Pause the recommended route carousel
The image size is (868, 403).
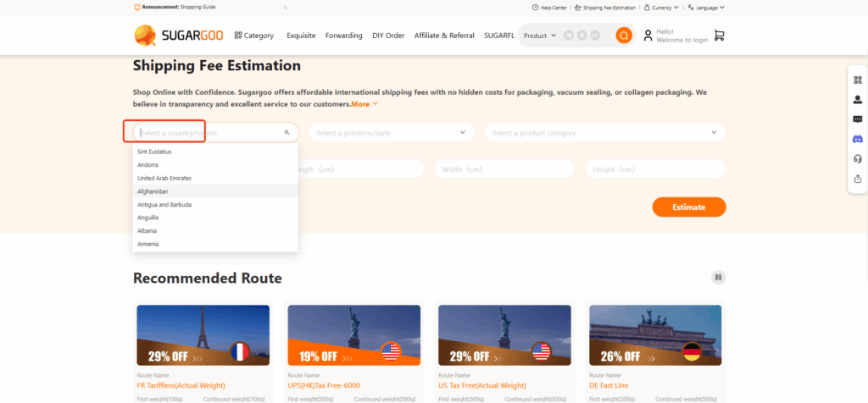point(718,277)
